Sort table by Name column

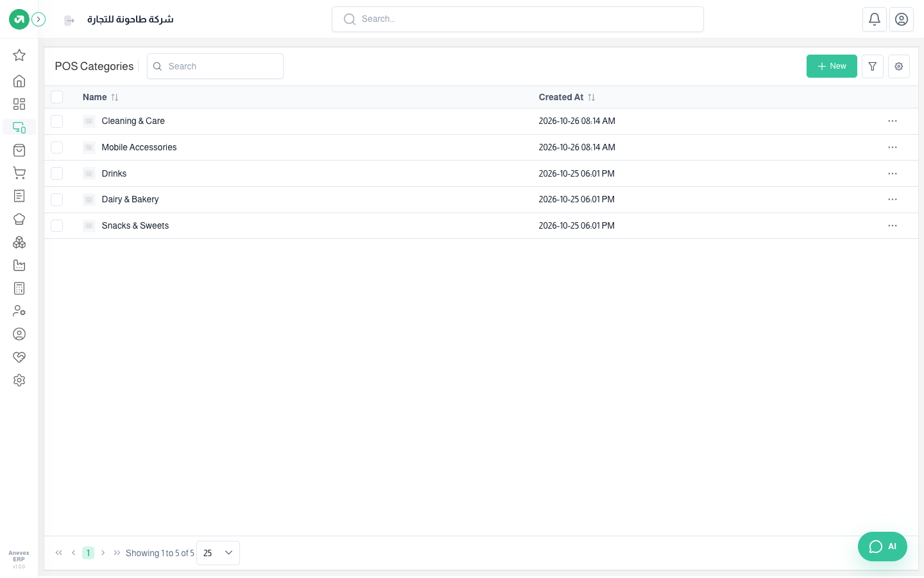tap(101, 97)
